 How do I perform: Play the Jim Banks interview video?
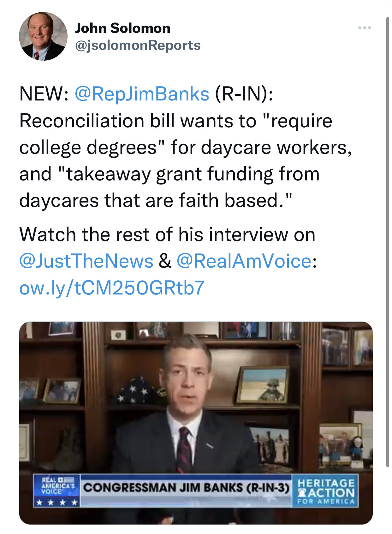(196, 423)
